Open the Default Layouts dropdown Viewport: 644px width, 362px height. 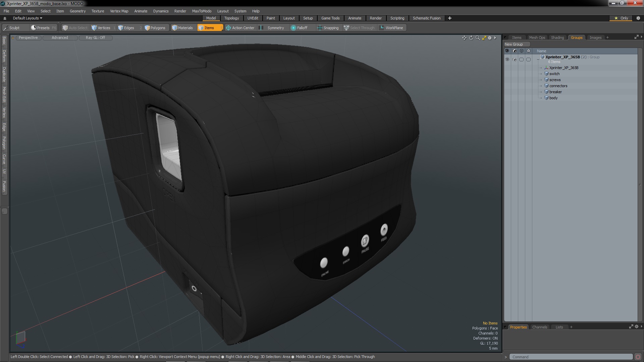click(x=28, y=18)
